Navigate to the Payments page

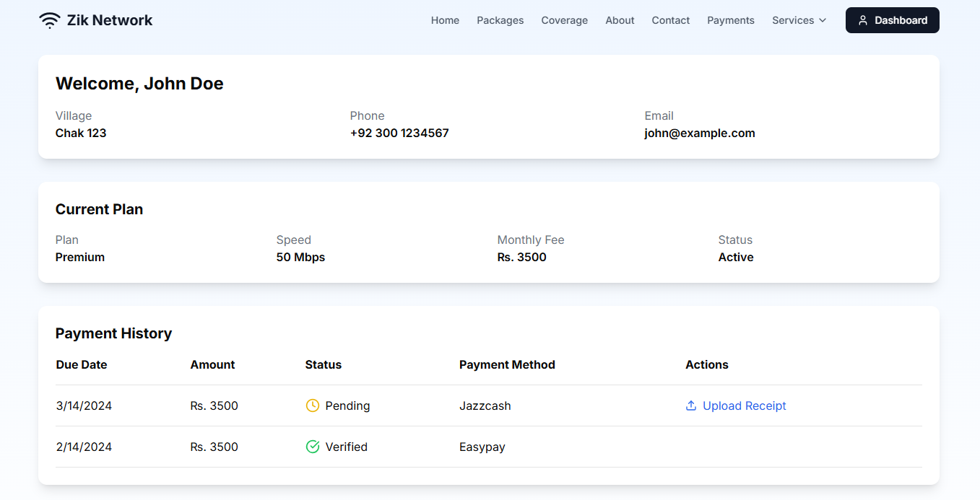coord(730,20)
